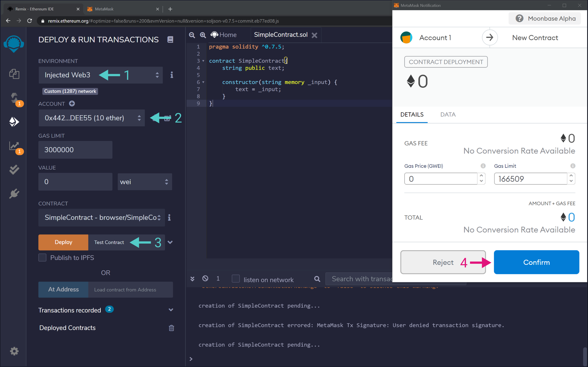
Task: Open the Plugin manager plug icon
Action: pos(14,194)
